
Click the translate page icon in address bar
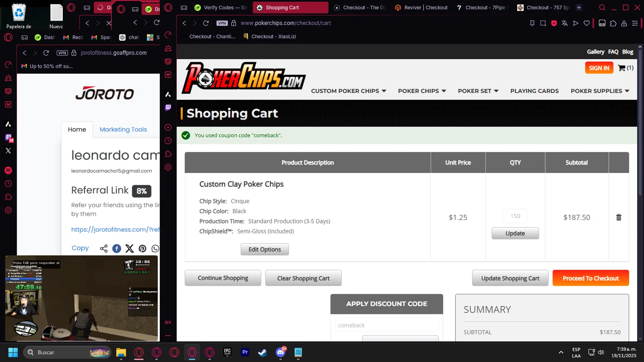565,23
